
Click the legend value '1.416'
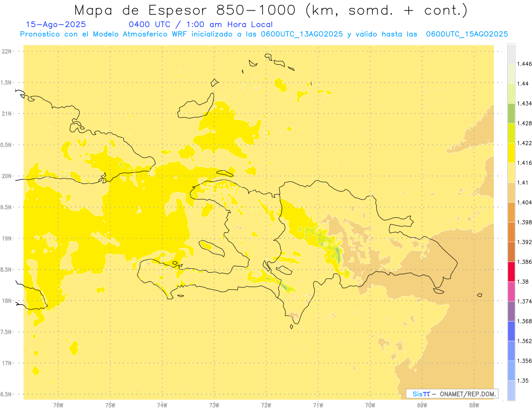(x=524, y=163)
